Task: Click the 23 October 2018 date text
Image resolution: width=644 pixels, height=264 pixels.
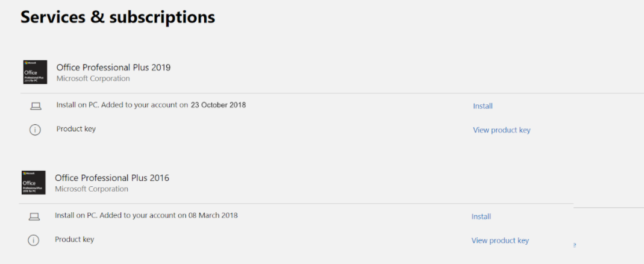Action: (x=218, y=105)
